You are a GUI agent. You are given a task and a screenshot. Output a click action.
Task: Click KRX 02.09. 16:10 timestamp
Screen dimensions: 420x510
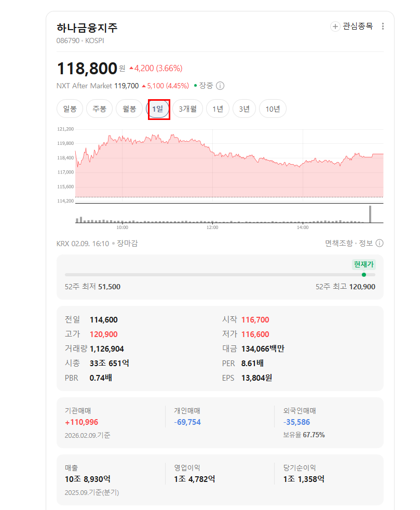coord(83,244)
